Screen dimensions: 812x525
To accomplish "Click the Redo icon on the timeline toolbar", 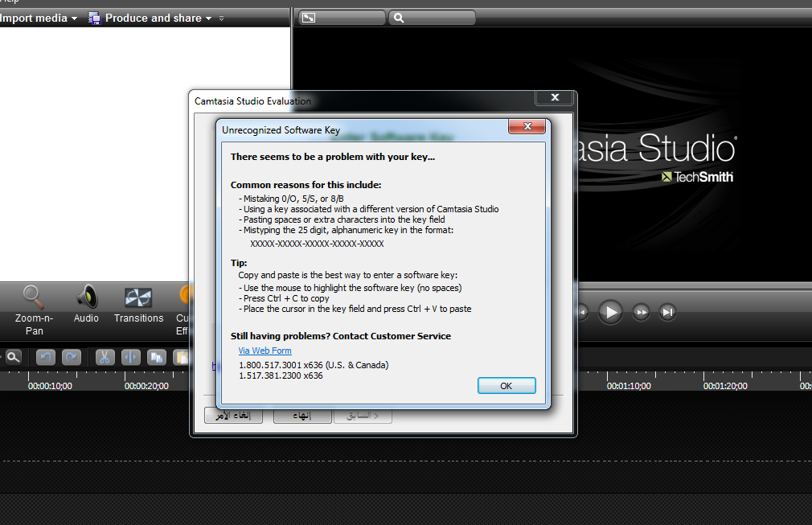I will (72, 357).
